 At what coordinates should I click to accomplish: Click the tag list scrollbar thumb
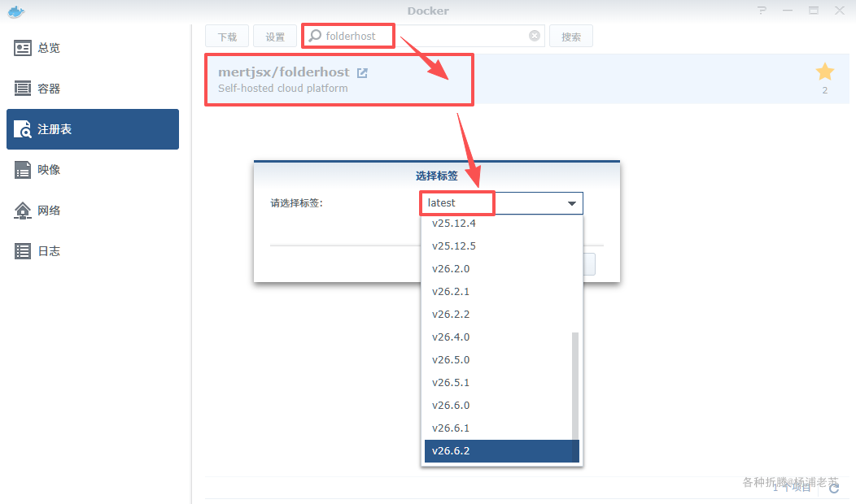[x=574, y=397]
